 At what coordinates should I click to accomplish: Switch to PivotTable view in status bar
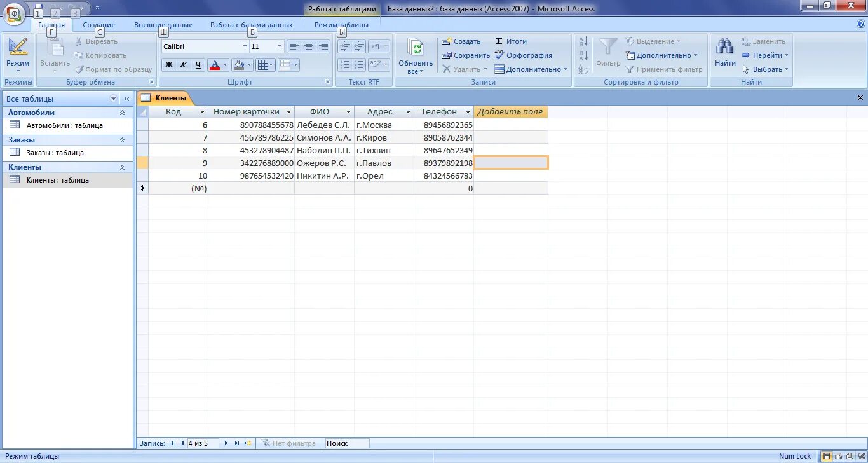[x=838, y=456]
